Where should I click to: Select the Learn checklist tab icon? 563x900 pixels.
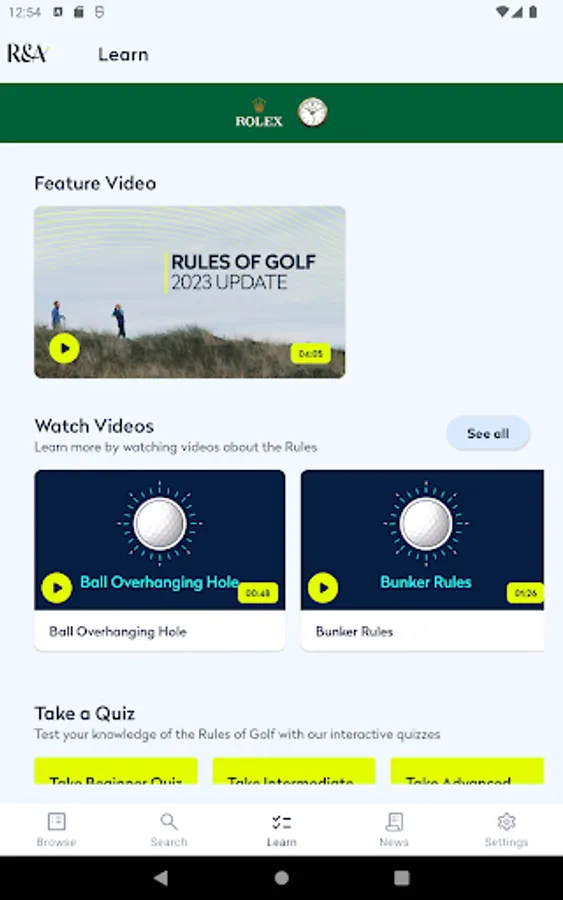tap(281, 822)
